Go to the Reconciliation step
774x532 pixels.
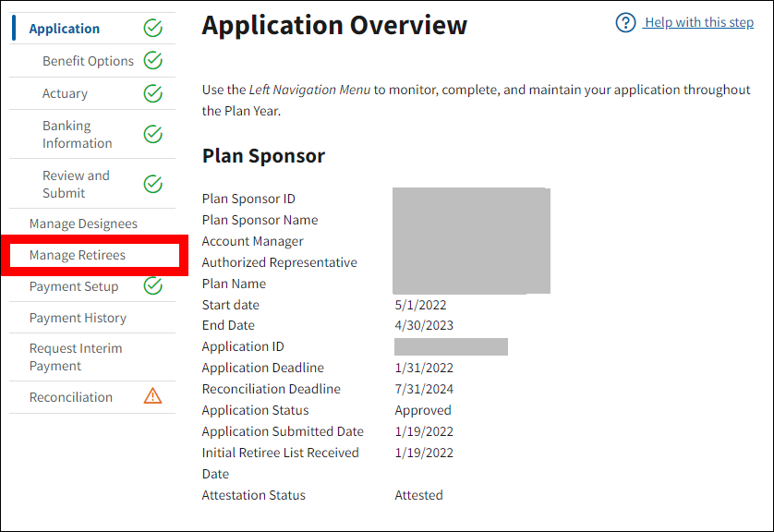[71, 397]
